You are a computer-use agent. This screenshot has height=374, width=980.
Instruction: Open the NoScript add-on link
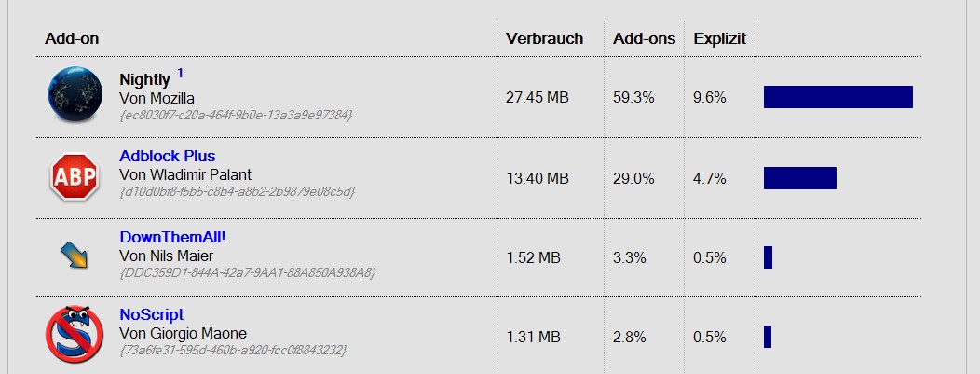(151, 314)
